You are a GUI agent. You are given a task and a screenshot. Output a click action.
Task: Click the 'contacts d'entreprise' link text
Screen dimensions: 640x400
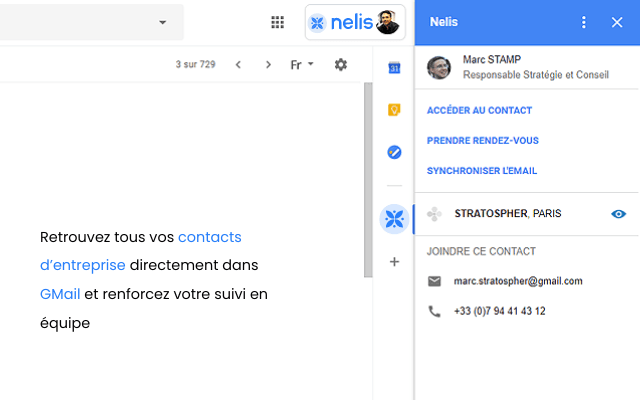point(141,251)
